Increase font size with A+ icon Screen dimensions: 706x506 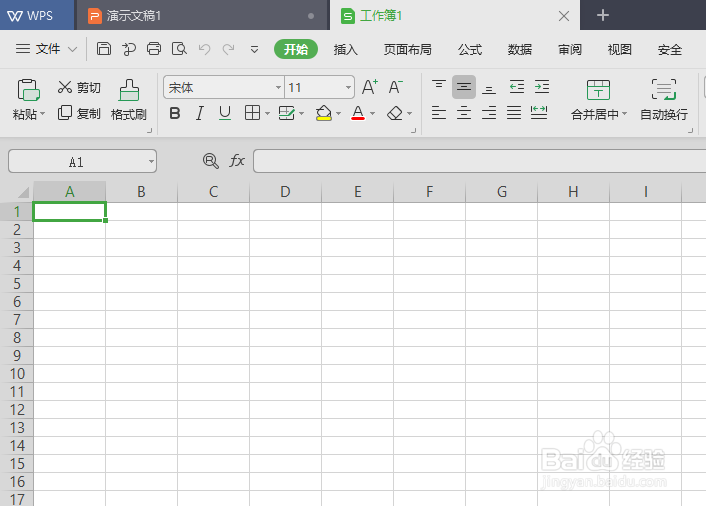coord(370,87)
